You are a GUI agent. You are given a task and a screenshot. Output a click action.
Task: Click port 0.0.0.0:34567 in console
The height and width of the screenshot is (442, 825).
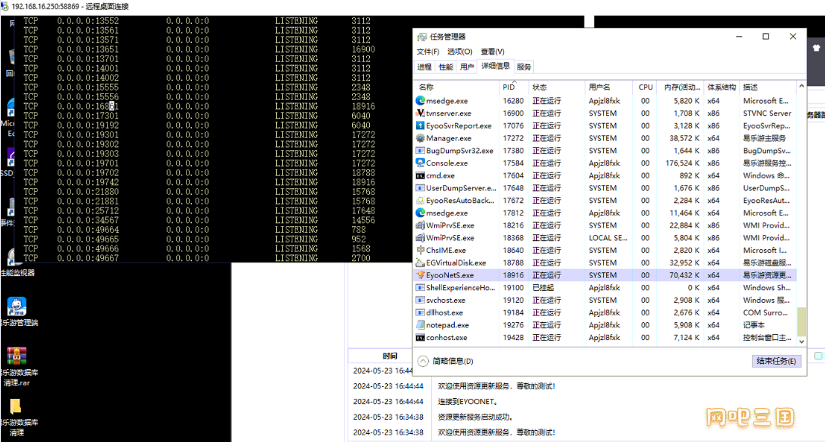pyautogui.click(x=88, y=220)
